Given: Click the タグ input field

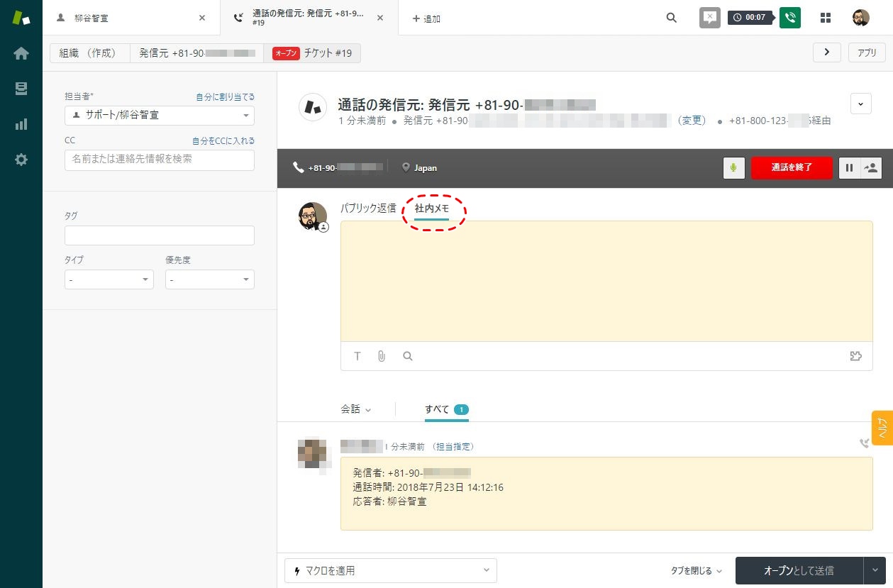Looking at the screenshot, I should tap(159, 235).
